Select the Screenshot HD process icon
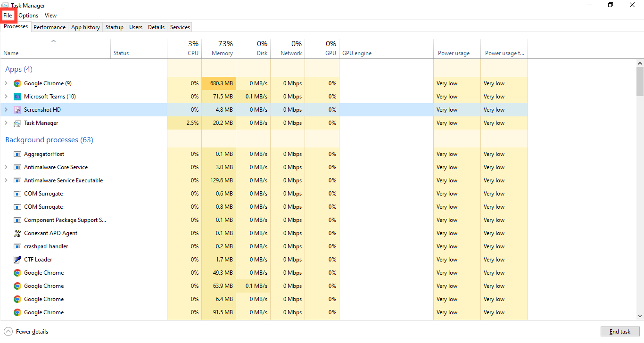Viewport: 644px width, 343px height. point(17,110)
